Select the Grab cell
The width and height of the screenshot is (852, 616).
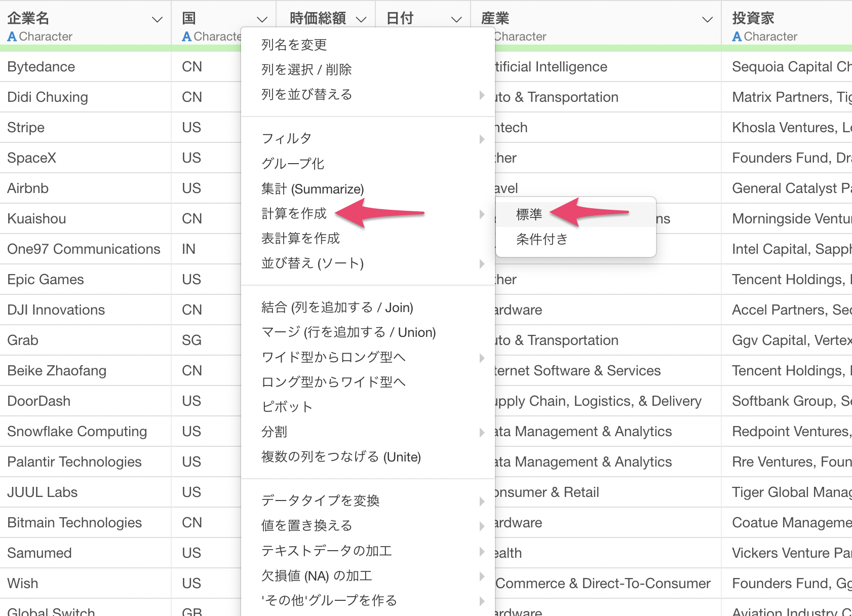click(86, 340)
